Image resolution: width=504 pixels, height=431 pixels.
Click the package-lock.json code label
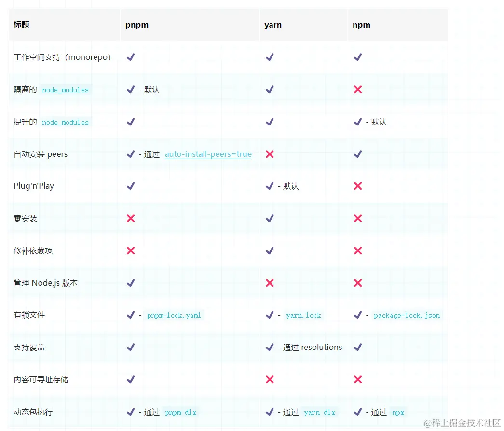click(x=407, y=315)
